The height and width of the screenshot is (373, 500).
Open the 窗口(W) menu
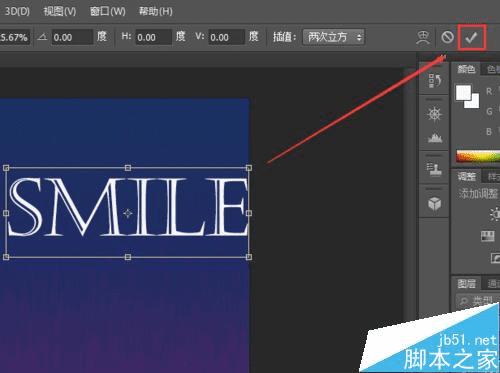(108, 11)
